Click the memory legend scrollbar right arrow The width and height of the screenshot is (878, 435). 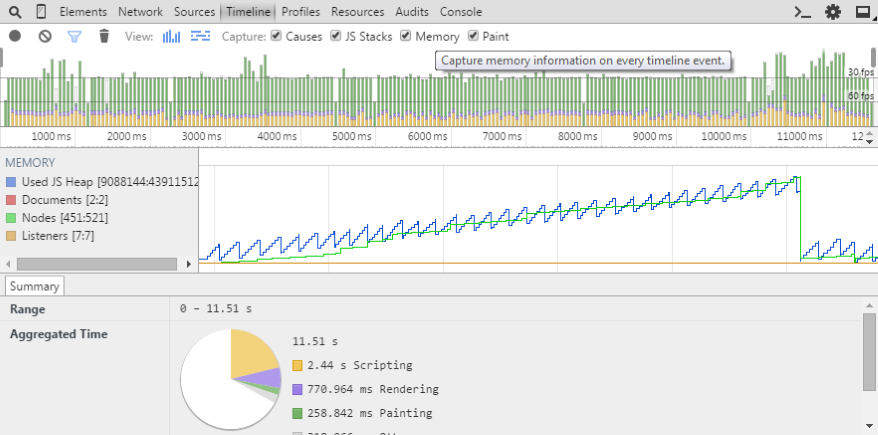click(190, 264)
